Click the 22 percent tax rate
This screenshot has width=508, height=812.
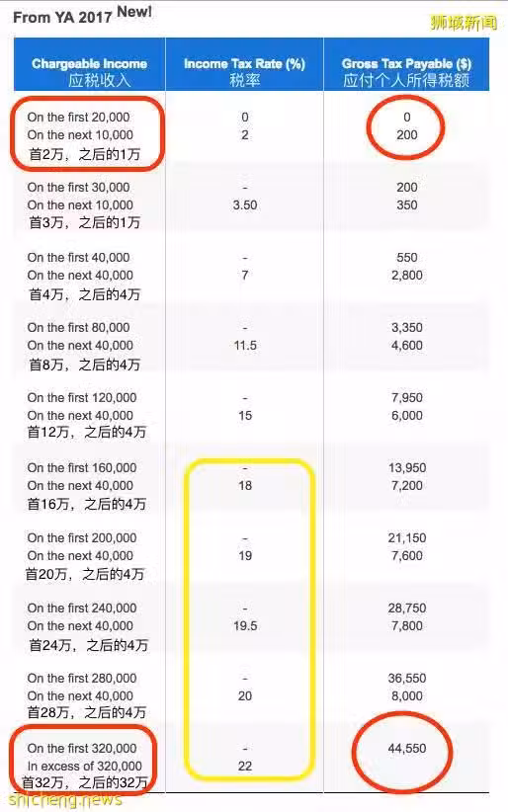(245, 766)
